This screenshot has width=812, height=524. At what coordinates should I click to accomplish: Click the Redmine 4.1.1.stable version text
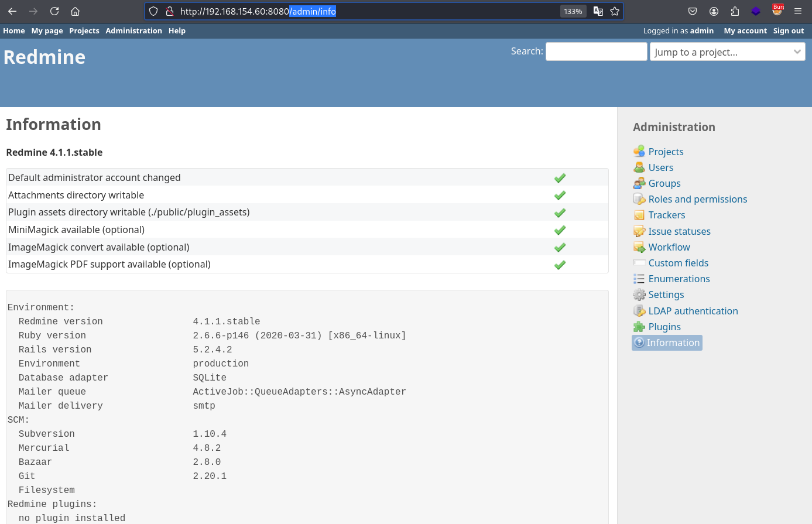click(x=54, y=152)
